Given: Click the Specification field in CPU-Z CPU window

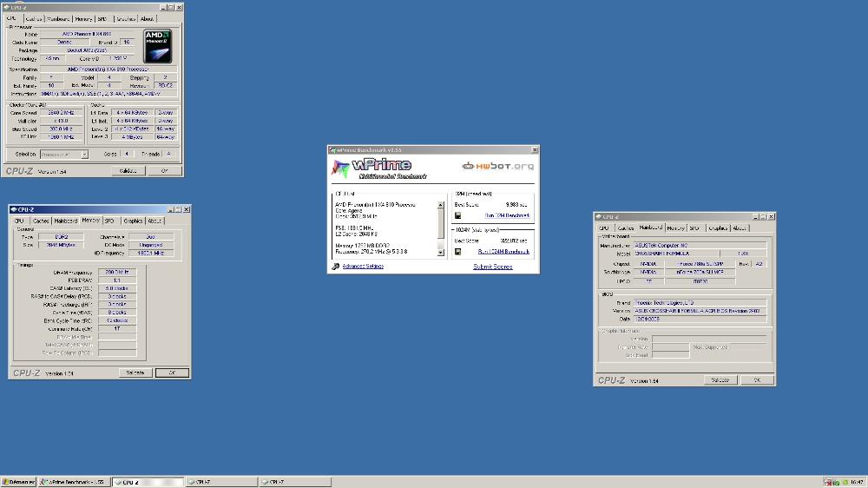Looking at the screenshot, I should 108,69.
